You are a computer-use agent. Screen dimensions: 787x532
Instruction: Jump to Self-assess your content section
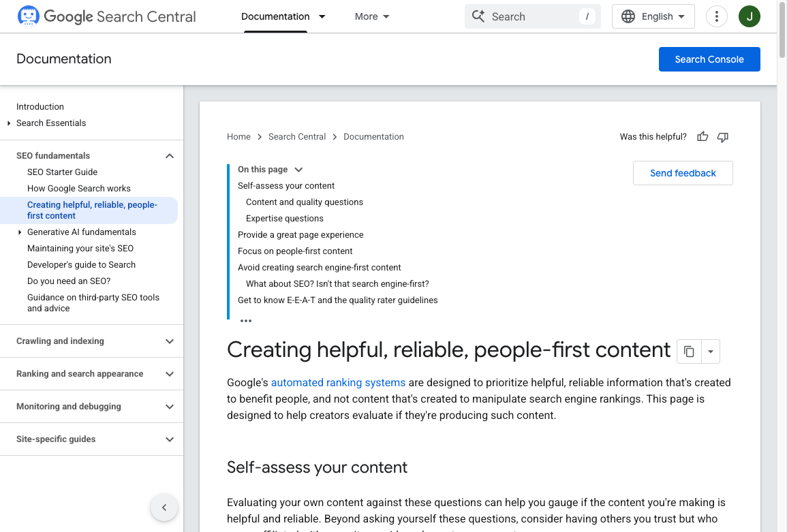point(286,186)
